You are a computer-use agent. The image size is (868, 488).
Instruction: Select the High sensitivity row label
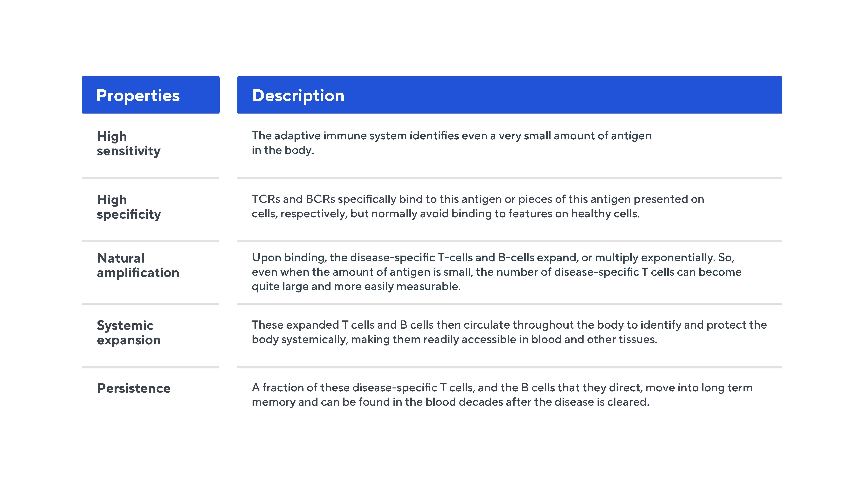click(128, 143)
